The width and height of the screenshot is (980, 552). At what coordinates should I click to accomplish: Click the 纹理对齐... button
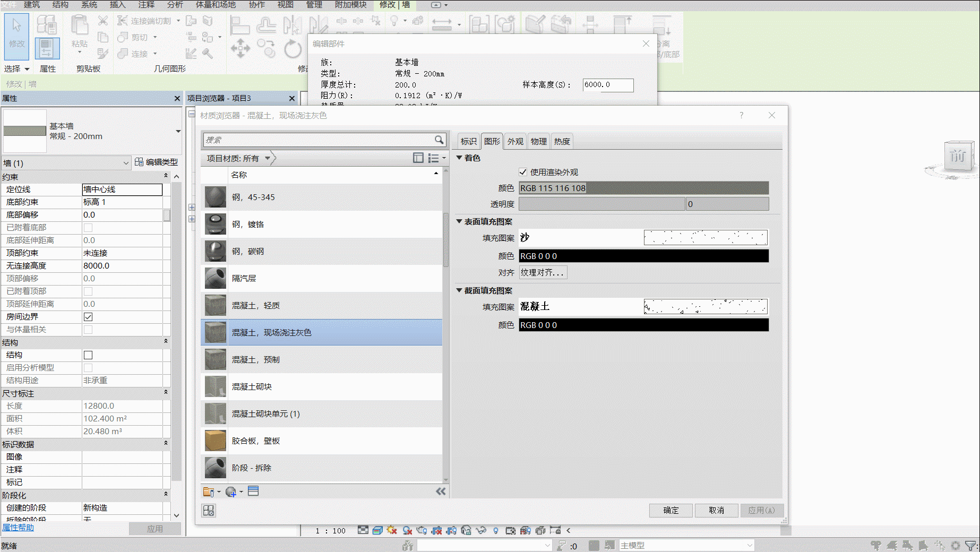pyautogui.click(x=543, y=272)
